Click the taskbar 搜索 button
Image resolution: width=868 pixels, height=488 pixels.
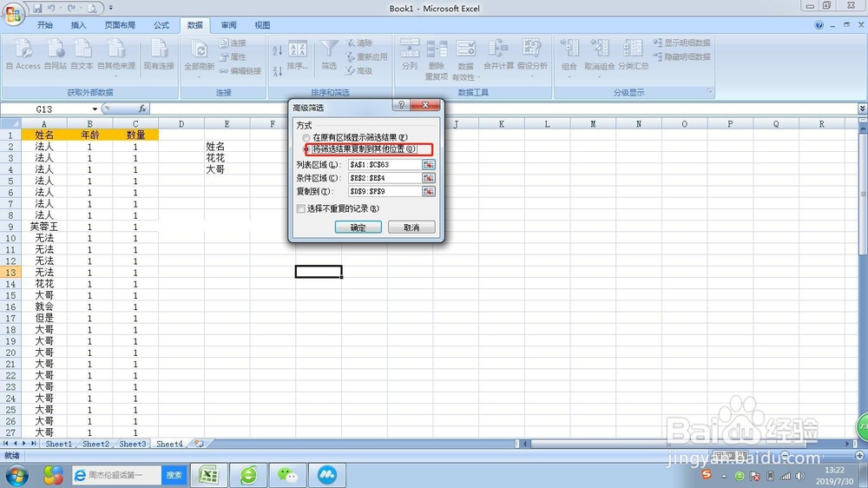174,475
